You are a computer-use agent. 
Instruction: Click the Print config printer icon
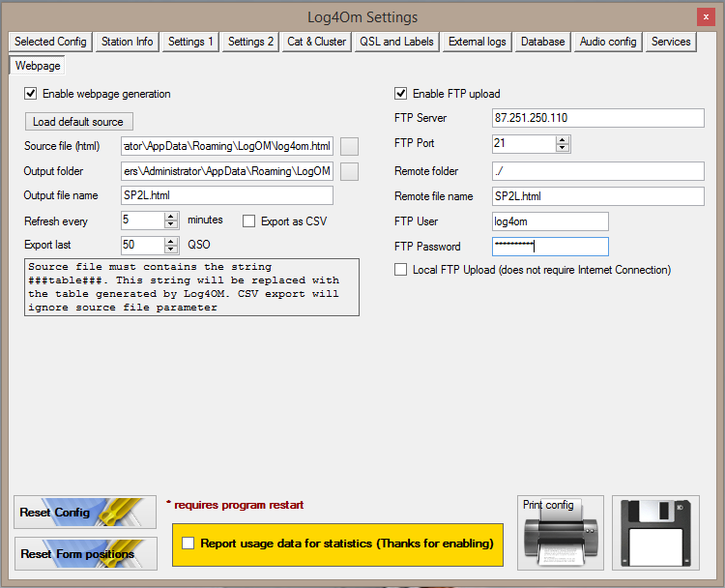coord(561,533)
